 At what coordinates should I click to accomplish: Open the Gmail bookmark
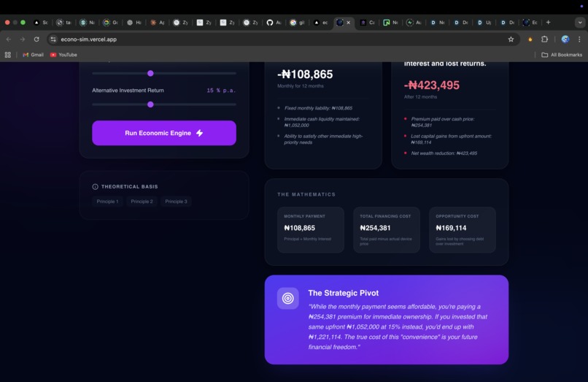click(x=33, y=55)
